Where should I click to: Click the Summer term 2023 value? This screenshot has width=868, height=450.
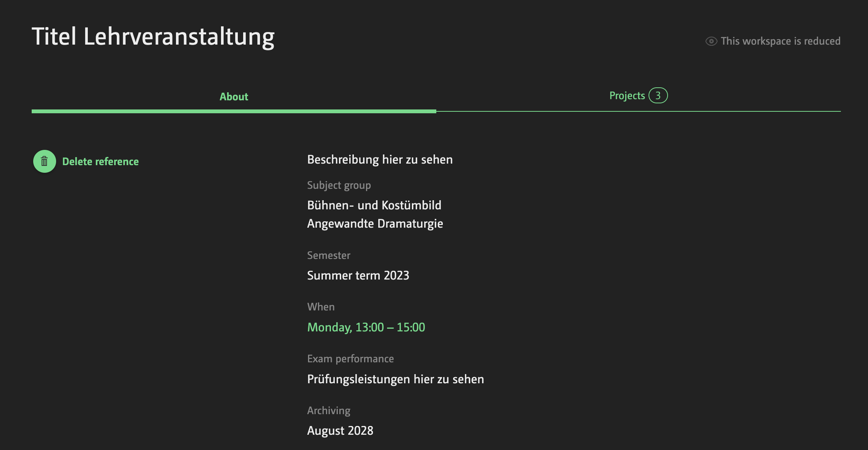[358, 275]
